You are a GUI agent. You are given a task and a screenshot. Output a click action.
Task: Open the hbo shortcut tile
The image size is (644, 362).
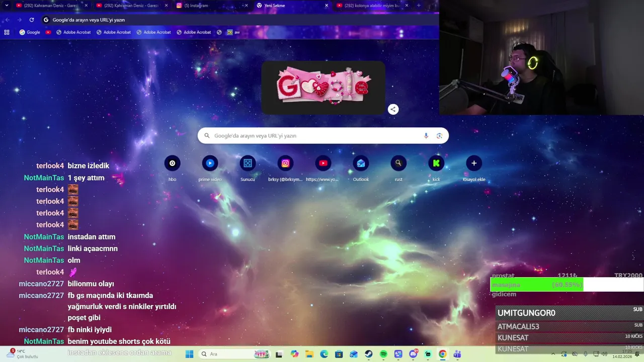(172, 168)
